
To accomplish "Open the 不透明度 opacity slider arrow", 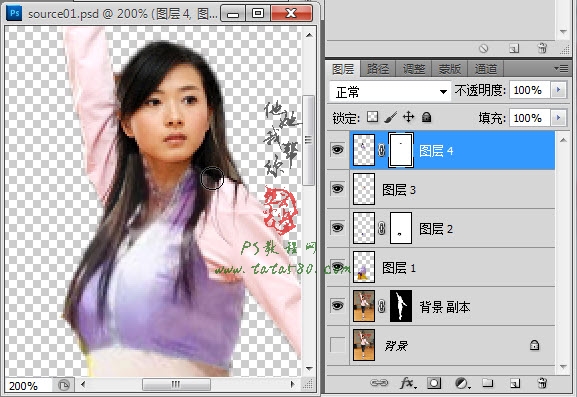I will (x=559, y=90).
